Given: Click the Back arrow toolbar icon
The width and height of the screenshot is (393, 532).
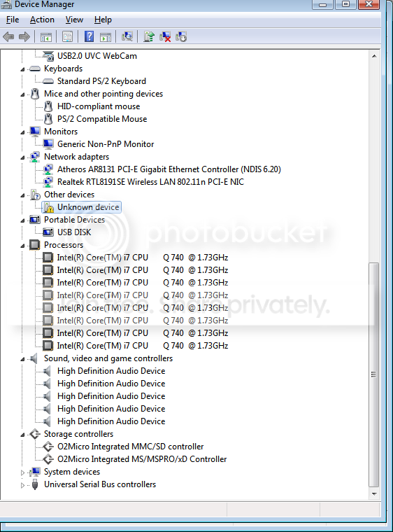Looking at the screenshot, I should pos(8,36).
